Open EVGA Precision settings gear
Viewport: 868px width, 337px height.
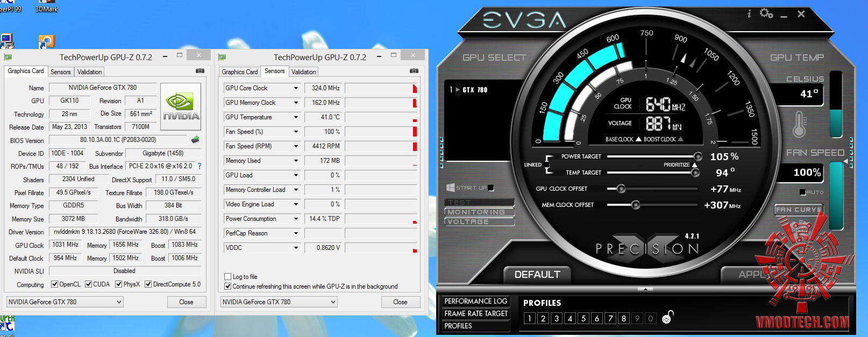click(766, 13)
